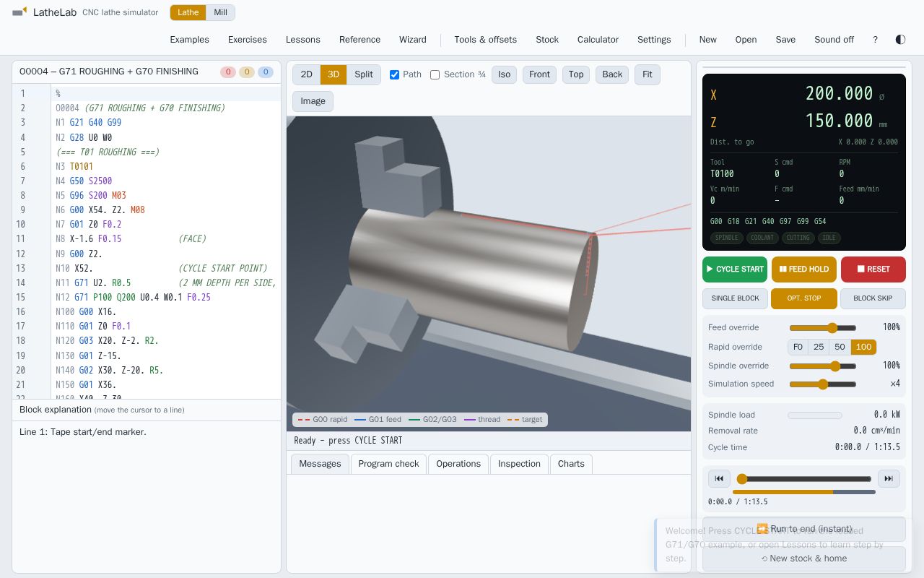
Task: Open the Charts tab
Action: (571, 464)
